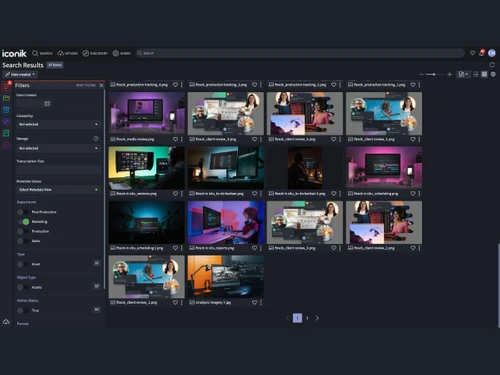Toggle off the Marketing department filter
Image resolution: width=500 pixels, height=375 pixels.
click(x=23, y=222)
